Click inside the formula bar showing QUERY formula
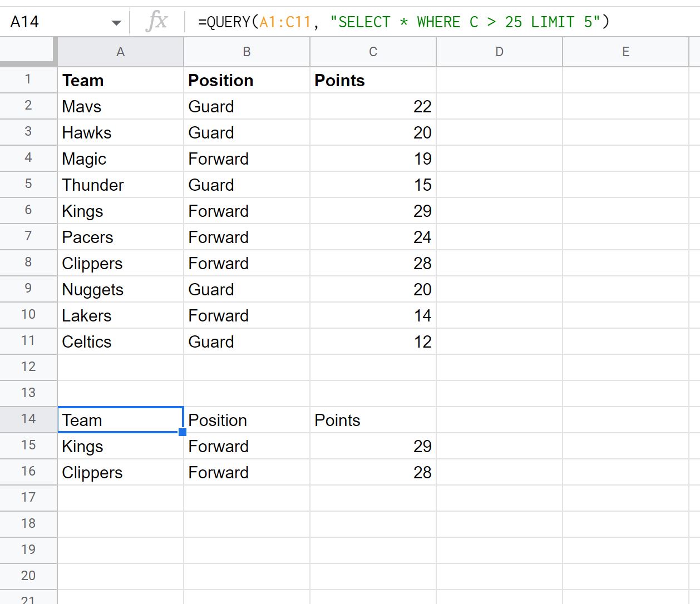Viewport: 700px width, 604px height. (x=390, y=21)
